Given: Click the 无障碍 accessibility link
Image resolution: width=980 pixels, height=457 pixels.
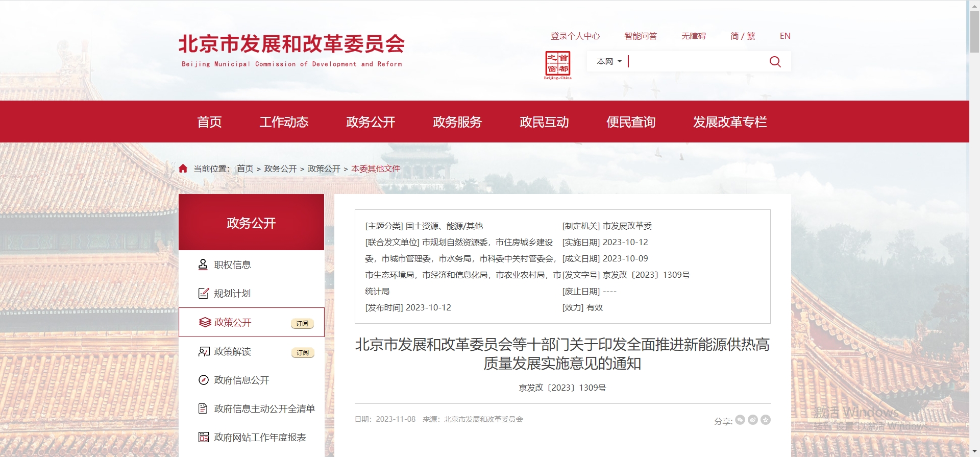Looking at the screenshot, I should pyautogui.click(x=694, y=36).
